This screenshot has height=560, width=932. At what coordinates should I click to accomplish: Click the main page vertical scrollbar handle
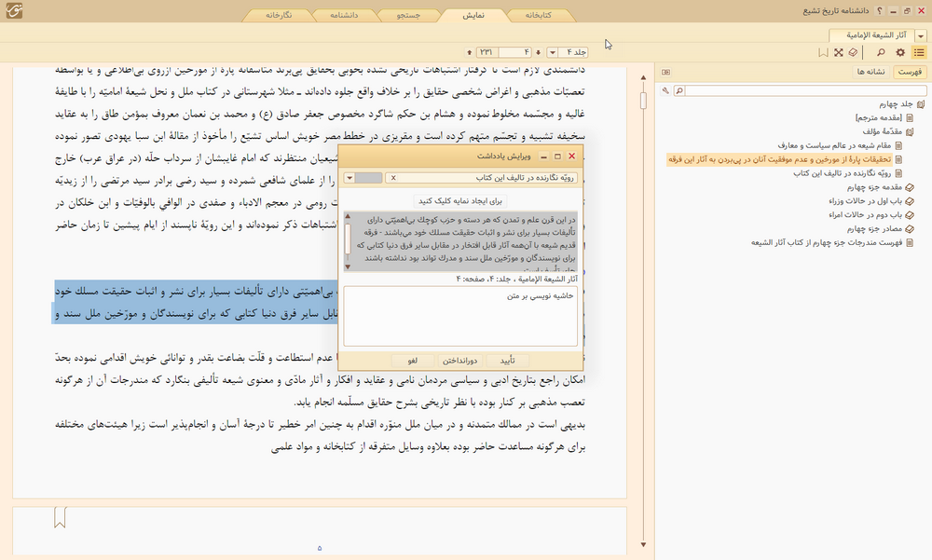(643, 100)
